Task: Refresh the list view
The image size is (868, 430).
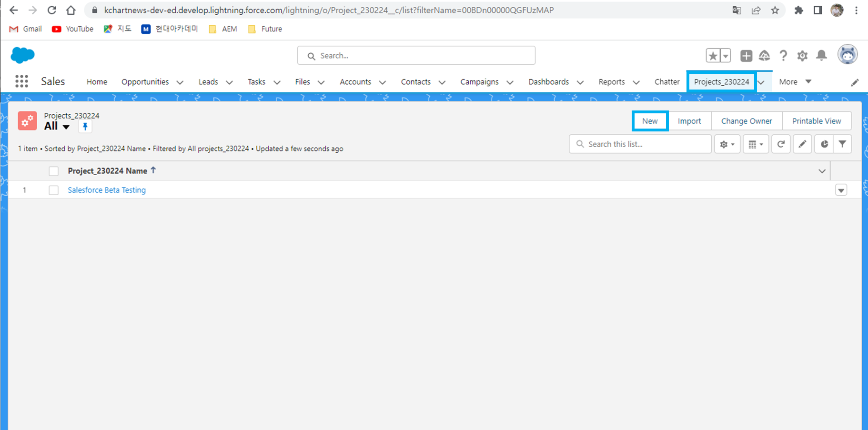Action: pyautogui.click(x=781, y=144)
